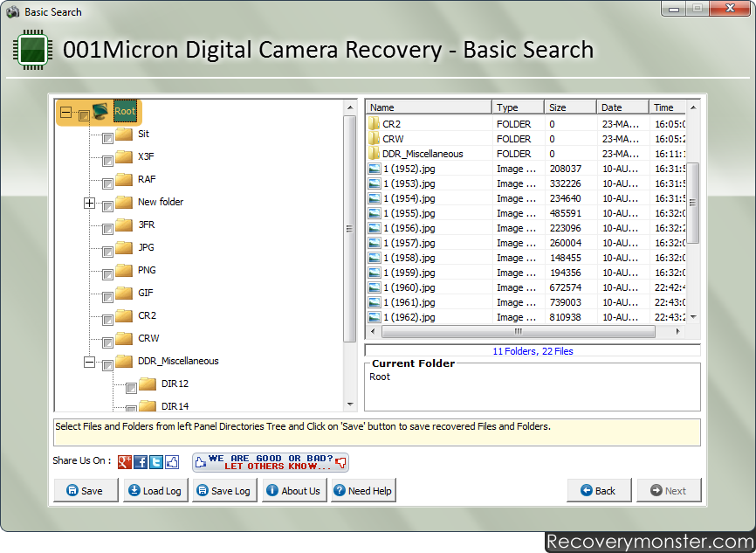Click the PNG folder icon in tree
The height and width of the screenshot is (553, 756).
[x=124, y=270]
